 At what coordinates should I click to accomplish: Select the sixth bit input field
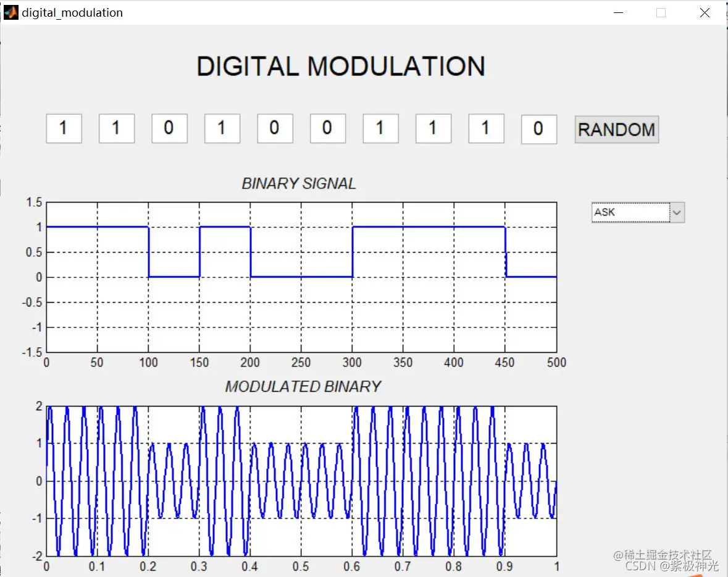pyautogui.click(x=328, y=128)
